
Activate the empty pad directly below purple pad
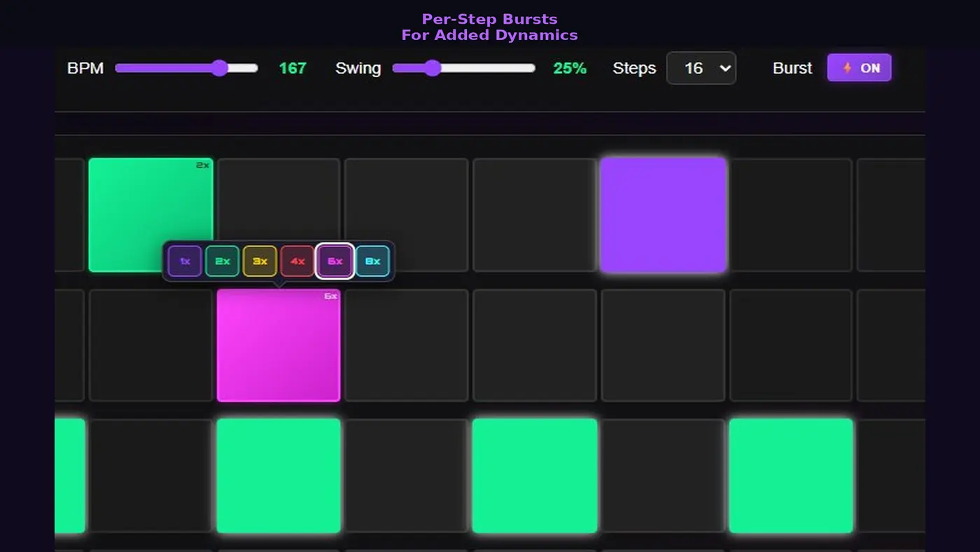tap(663, 345)
